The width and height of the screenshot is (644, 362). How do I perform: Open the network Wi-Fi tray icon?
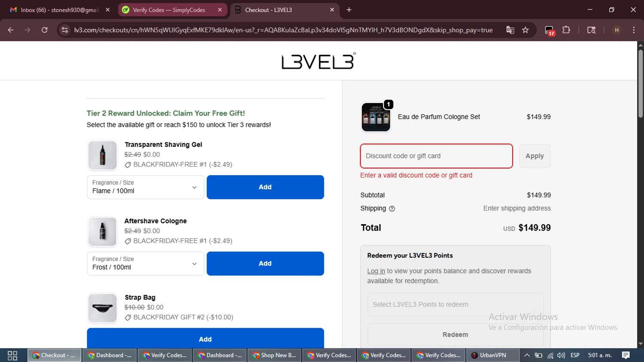tap(550, 355)
